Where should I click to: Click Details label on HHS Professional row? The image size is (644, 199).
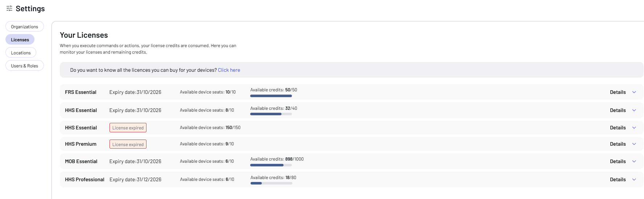(x=618, y=179)
